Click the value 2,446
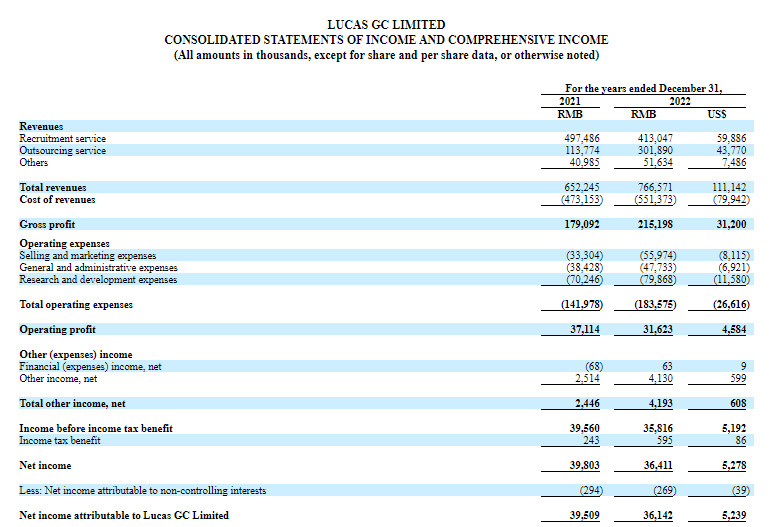This screenshot has height=527, width=772. [x=587, y=404]
